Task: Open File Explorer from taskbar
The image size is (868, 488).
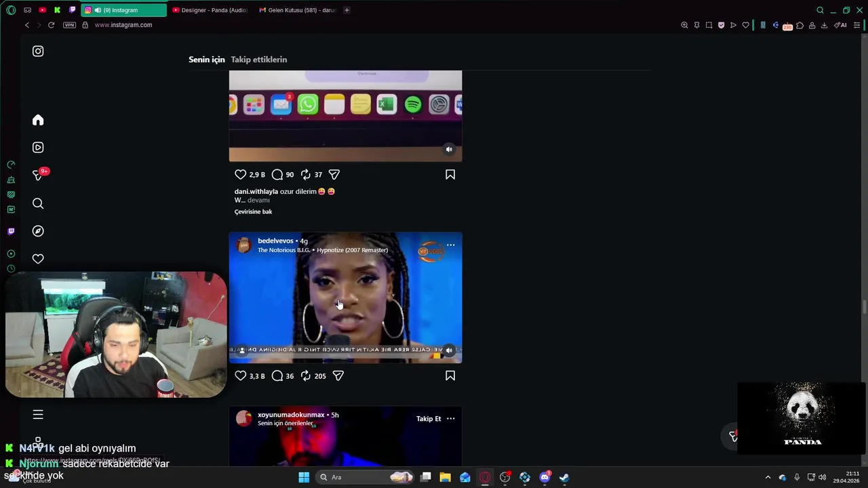Action: [445, 477]
